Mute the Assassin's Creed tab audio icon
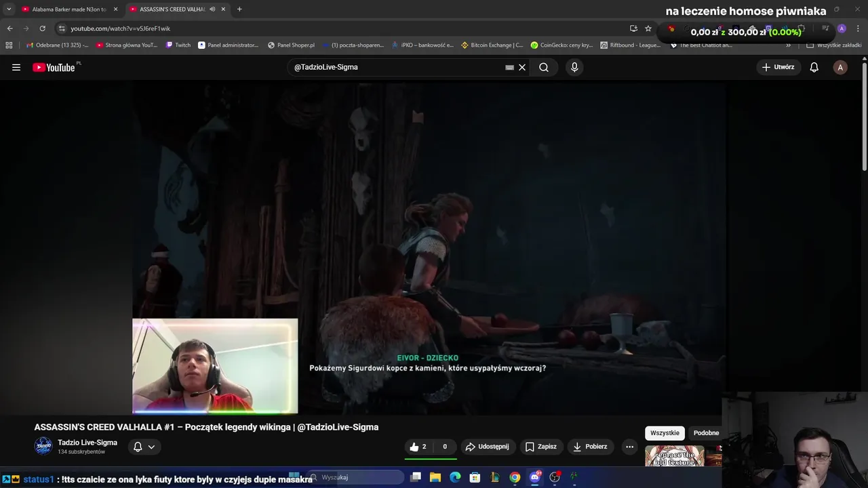Image resolution: width=868 pixels, height=488 pixels. [x=212, y=9]
